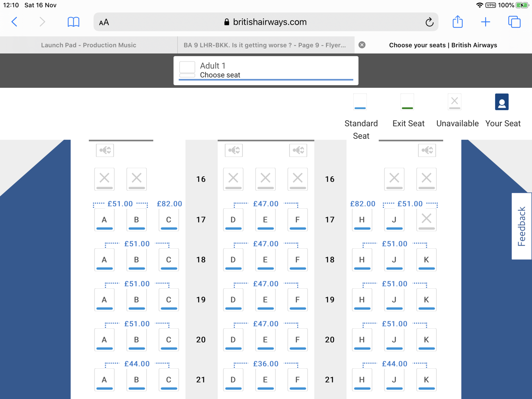Add a new tab with plus icon
This screenshot has width=532, height=399.
tap(486, 22)
